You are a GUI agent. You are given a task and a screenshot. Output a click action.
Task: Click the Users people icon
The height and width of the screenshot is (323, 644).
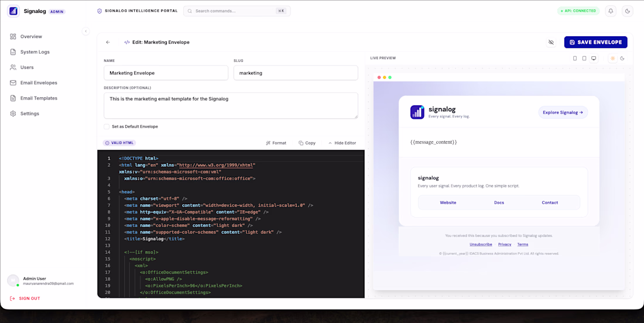[x=13, y=67]
